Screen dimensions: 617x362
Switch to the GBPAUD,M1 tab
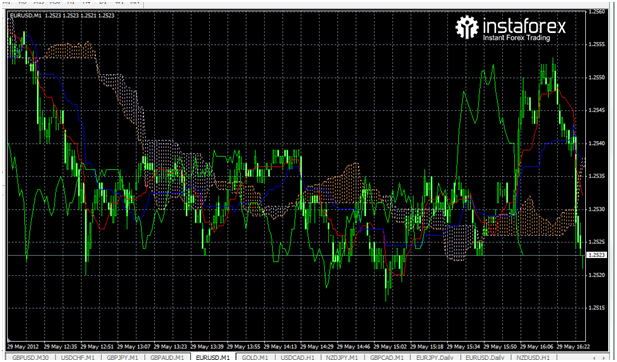tap(167, 357)
